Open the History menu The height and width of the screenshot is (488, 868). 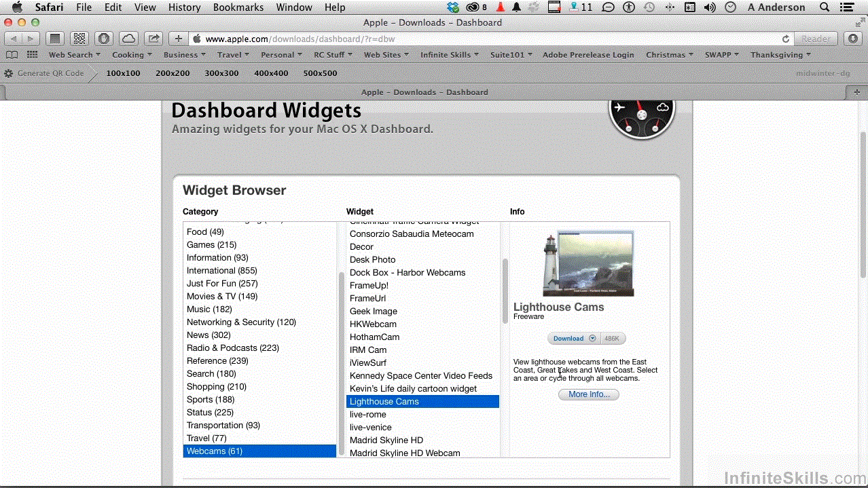click(x=184, y=7)
